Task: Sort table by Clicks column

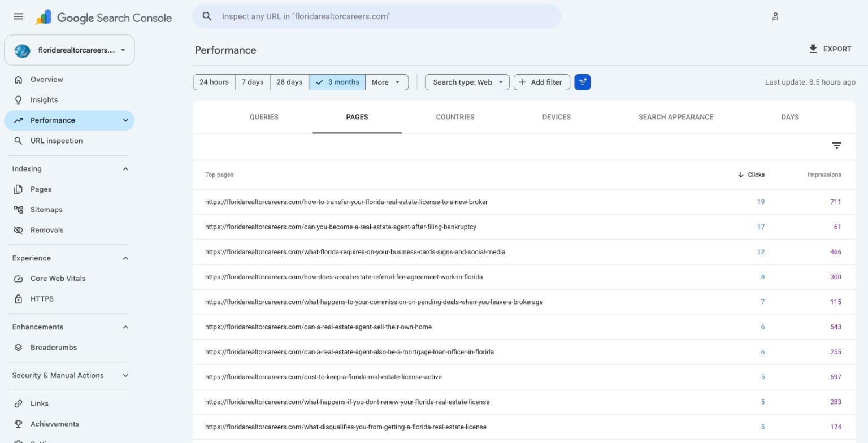Action: tap(751, 175)
